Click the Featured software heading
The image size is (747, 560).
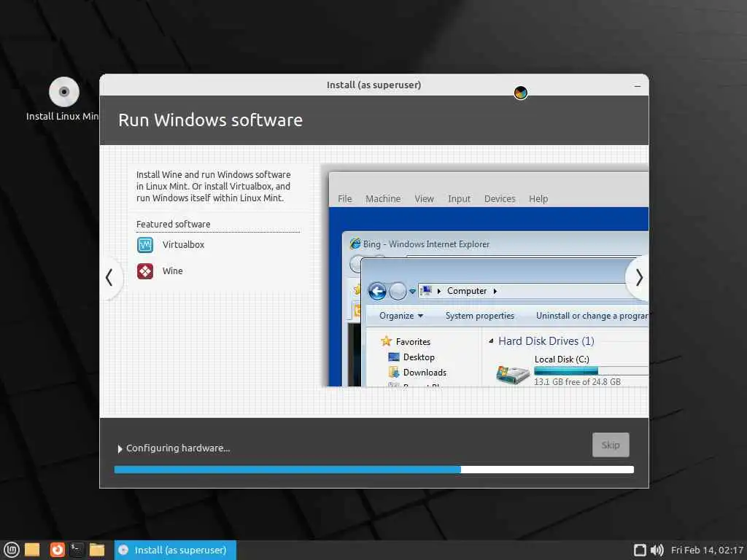click(173, 224)
